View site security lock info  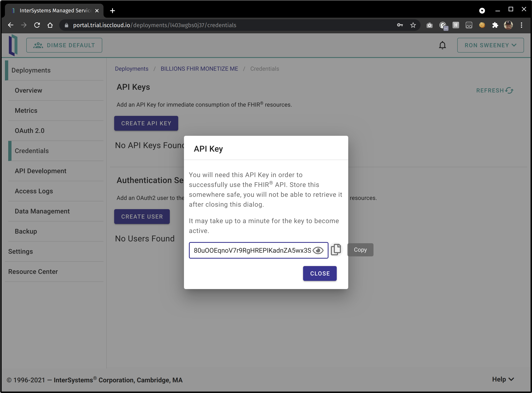pyautogui.click(x=66, y=25)
